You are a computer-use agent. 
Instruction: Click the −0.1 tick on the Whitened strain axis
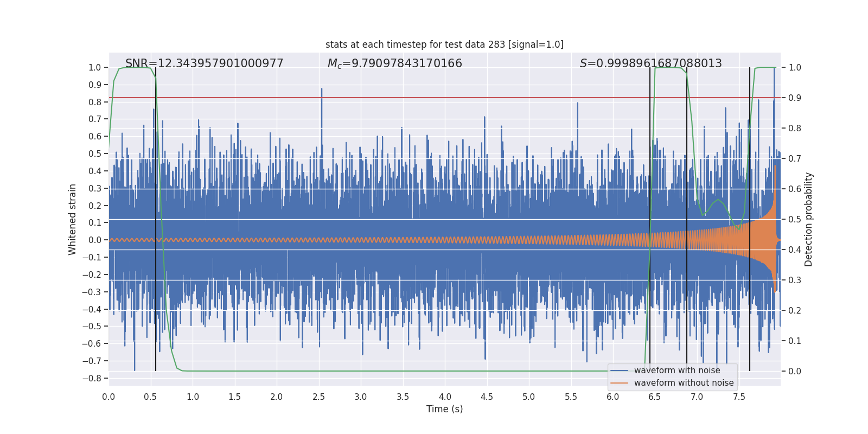pyautogui.click(x=92, y=257)
